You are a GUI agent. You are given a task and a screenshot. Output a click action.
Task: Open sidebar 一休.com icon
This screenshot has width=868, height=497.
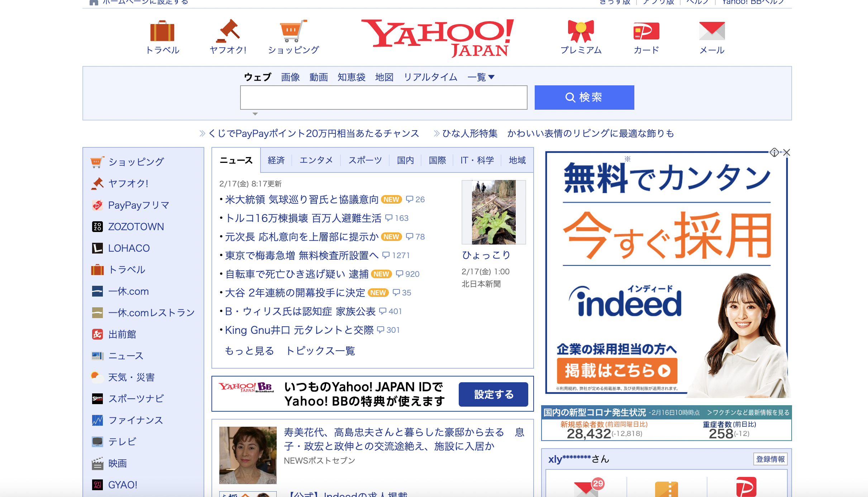tap(97, 291)
